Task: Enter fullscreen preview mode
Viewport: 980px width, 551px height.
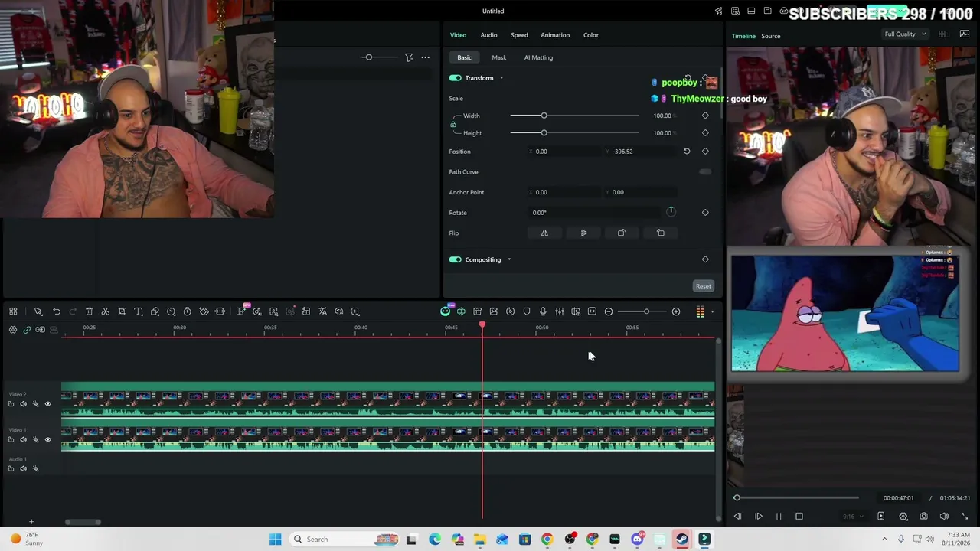Action: 964,517
